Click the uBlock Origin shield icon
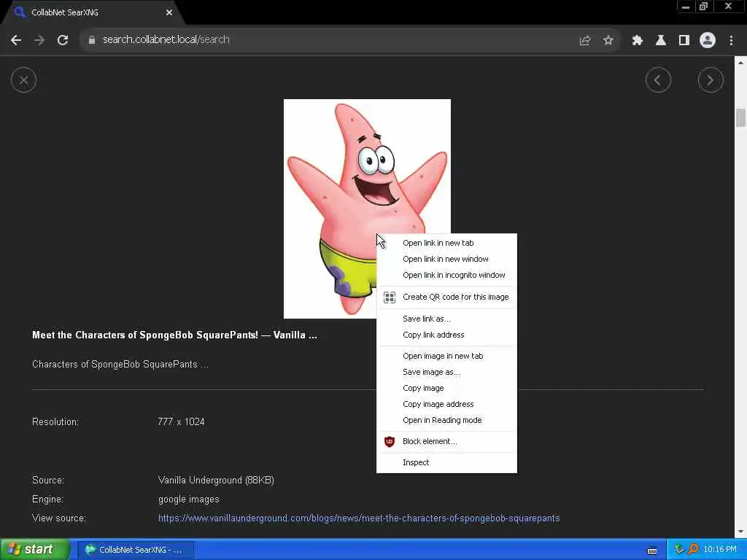The image size is (747, 560). click(x=390, y=441)
